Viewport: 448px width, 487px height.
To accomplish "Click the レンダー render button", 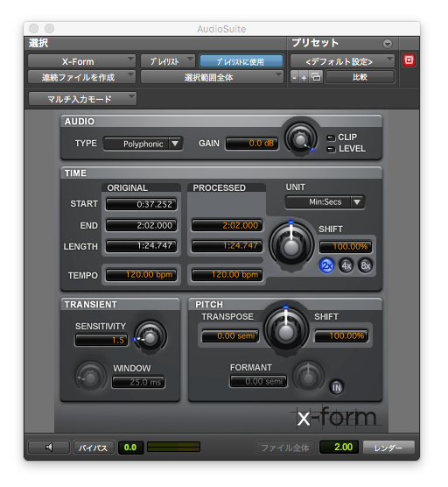I will point(388,448).
